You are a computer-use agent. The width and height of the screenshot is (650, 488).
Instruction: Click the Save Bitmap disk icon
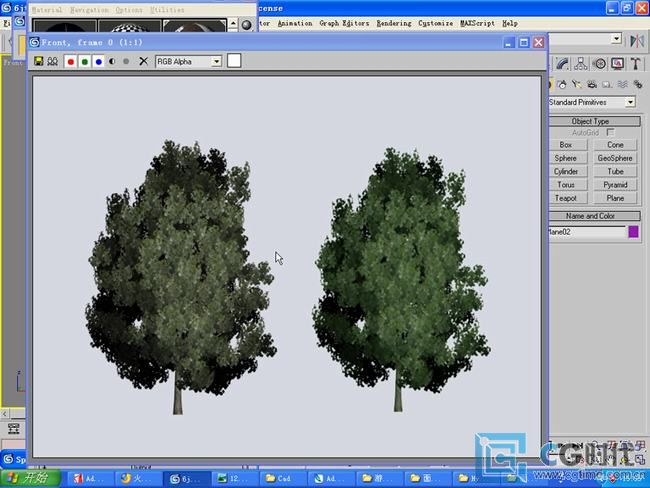click(x=39, y=61)
